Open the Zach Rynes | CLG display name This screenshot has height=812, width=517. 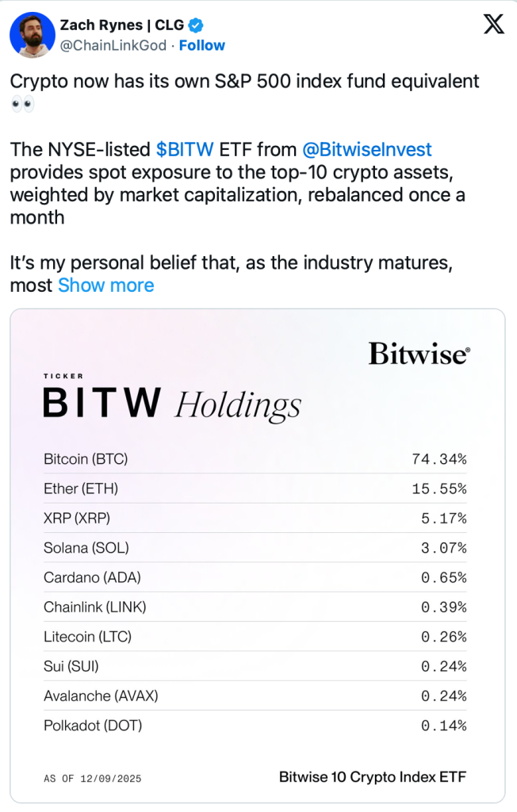click(x=122, y=25)
